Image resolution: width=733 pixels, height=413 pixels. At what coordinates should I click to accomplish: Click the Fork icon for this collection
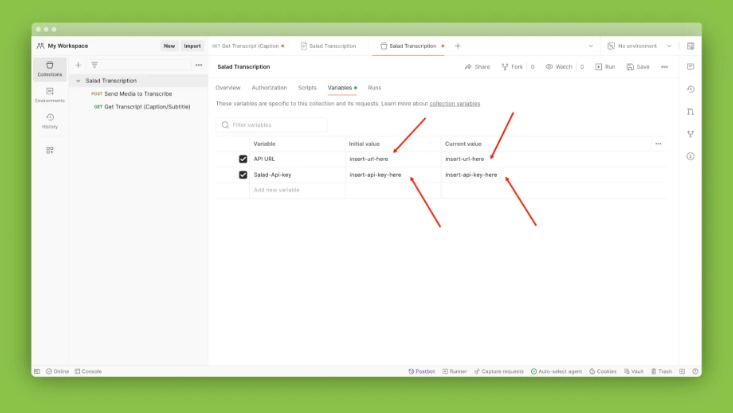[505, 67]
